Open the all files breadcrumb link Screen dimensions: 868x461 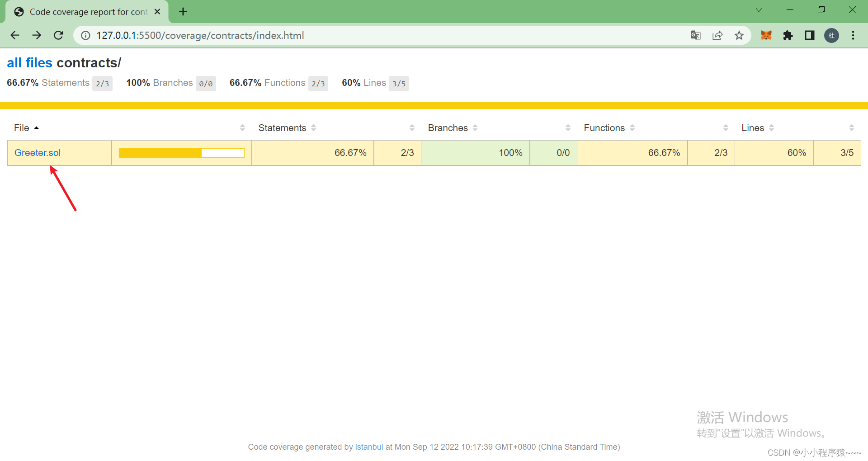point(30,63)
